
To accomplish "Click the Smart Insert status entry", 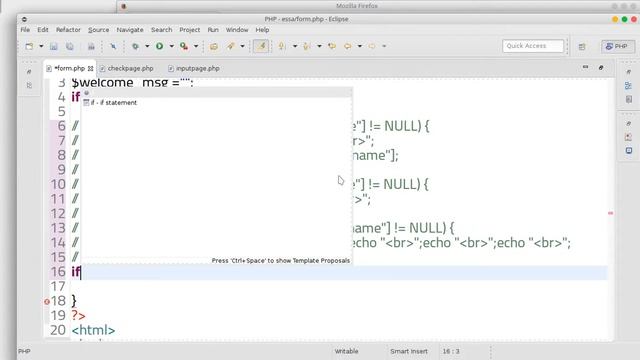I will 409,351.
